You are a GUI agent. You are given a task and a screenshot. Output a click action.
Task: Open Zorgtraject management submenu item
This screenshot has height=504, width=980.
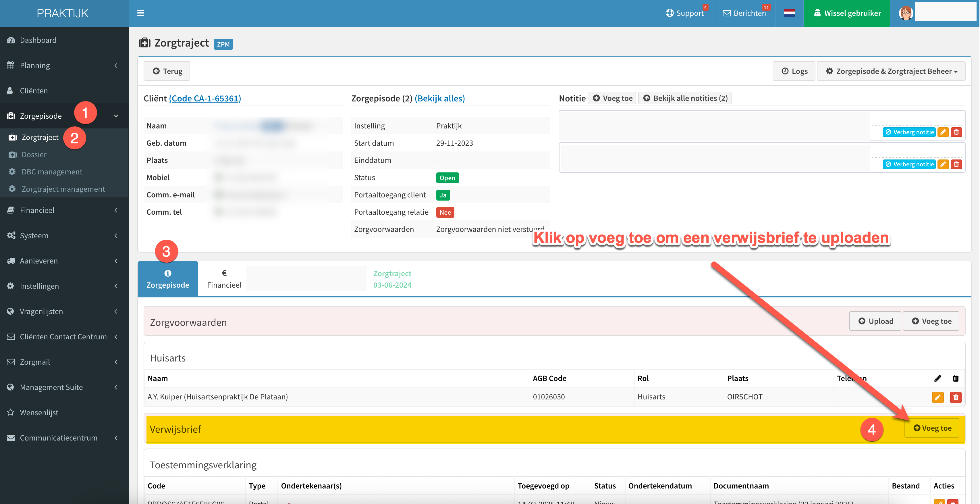click(x=63, y=189)
